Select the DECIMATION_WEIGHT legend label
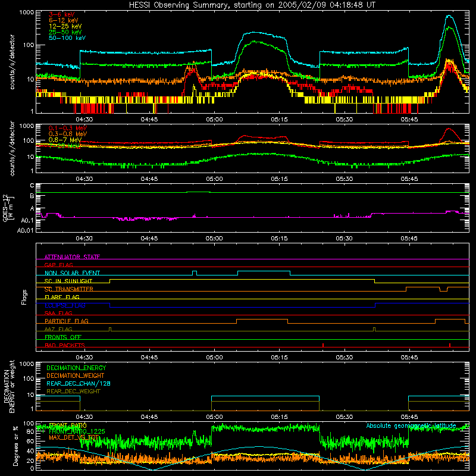The width and height of the screenshot is (476, 476). coord(76,375)
